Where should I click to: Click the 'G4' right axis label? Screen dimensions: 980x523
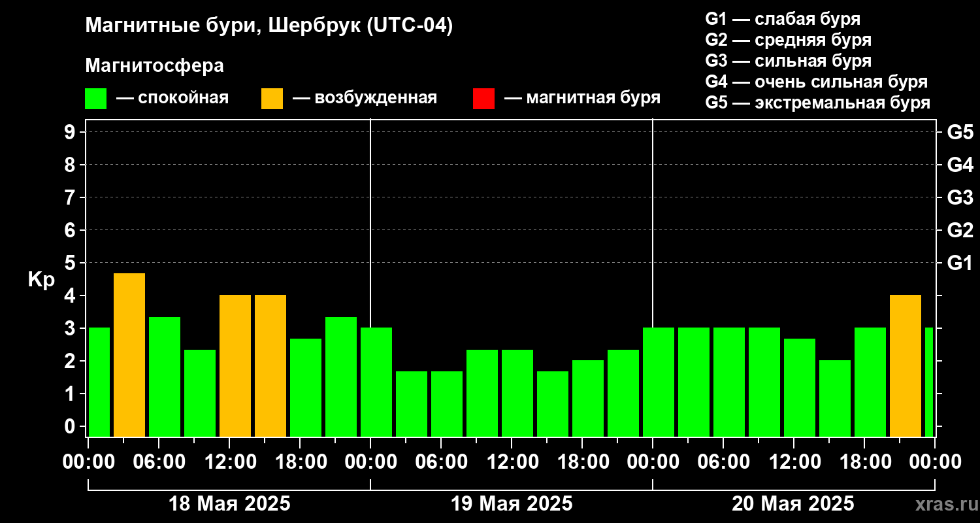tap(960, 165)
